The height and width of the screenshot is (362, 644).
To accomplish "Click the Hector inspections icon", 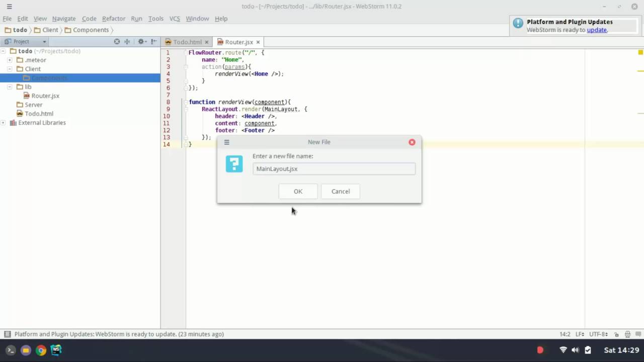I will pyautogui.click(x=627, y=334).
